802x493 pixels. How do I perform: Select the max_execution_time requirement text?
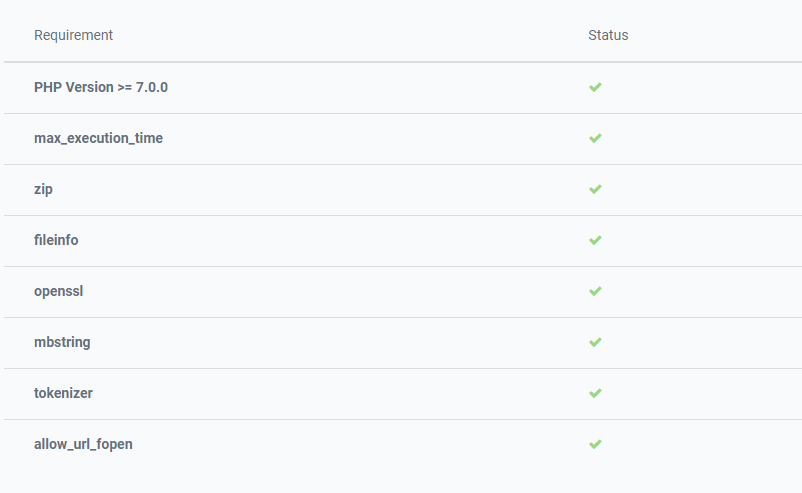[98, 139]
